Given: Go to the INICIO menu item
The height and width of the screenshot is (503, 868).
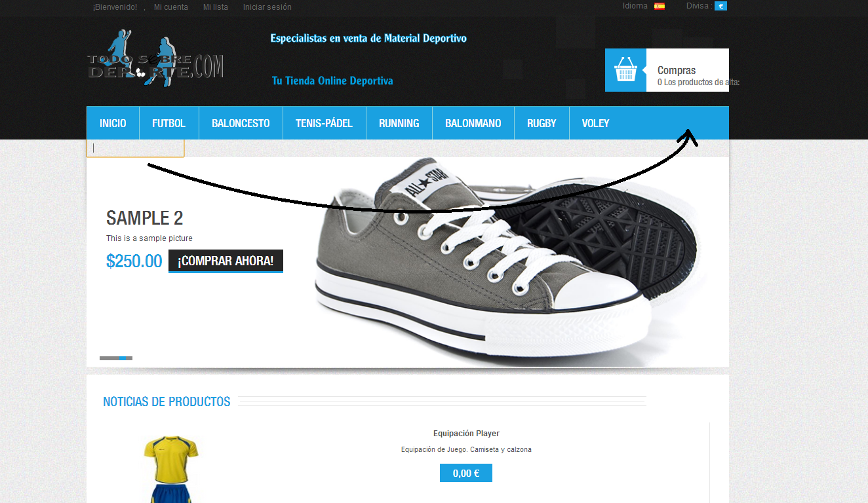Looking at the screenshot, I should click(113, 123).
